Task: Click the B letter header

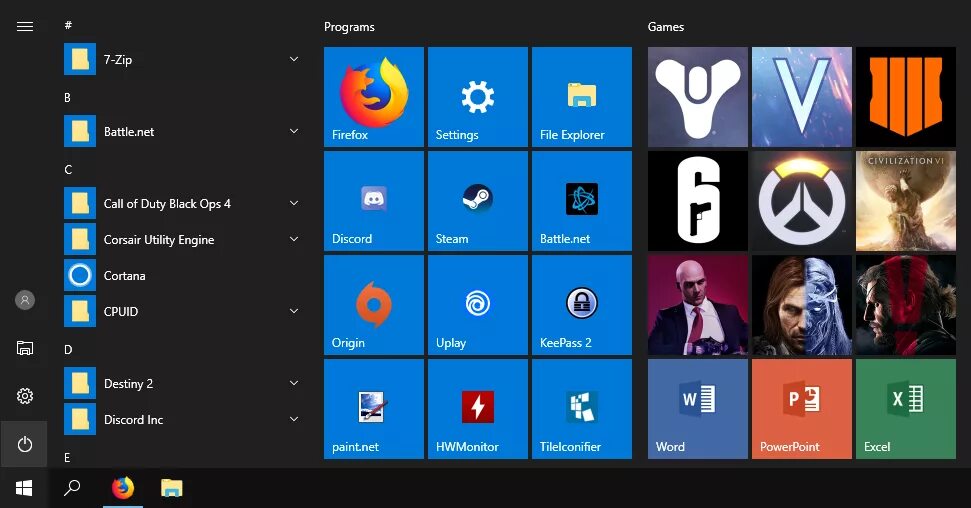Action: [x=67, y=97]
